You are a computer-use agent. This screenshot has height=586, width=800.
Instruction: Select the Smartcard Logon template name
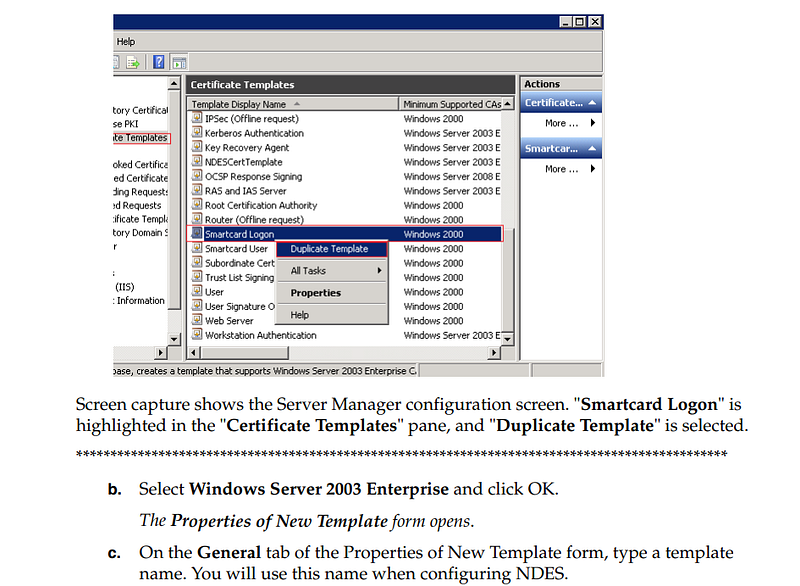click(x=239, y=234)
